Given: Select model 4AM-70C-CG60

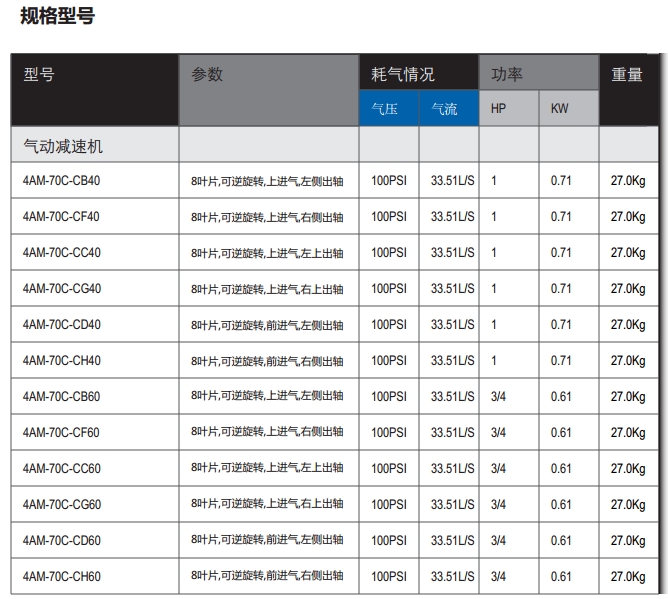Looking at the screenshot, I should 61,505.
